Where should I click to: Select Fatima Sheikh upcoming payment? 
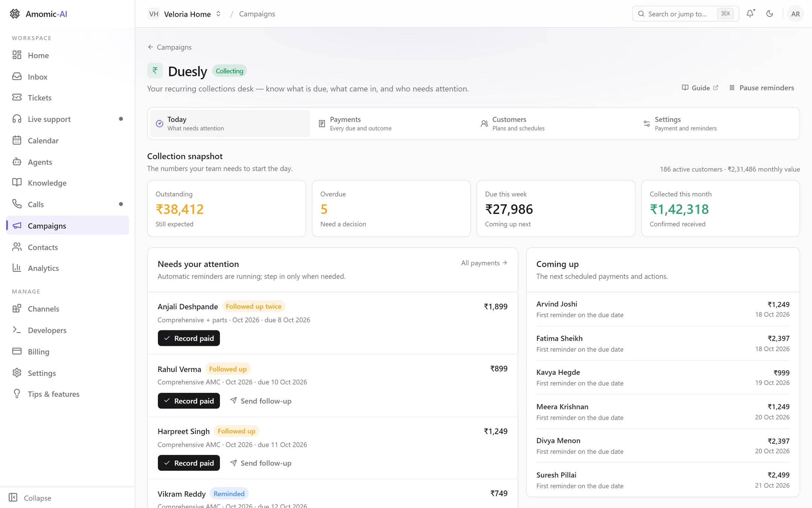663,344
